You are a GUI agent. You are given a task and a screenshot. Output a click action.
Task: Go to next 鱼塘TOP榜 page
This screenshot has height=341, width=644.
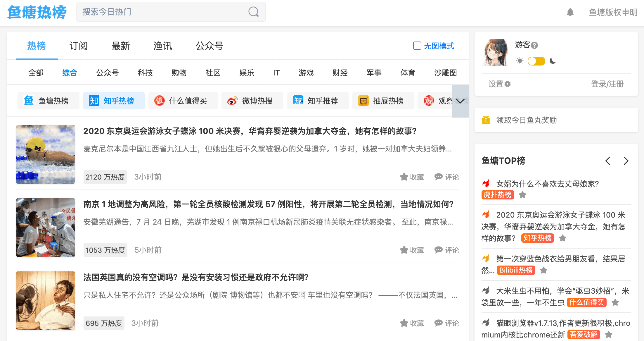point(626,161)
